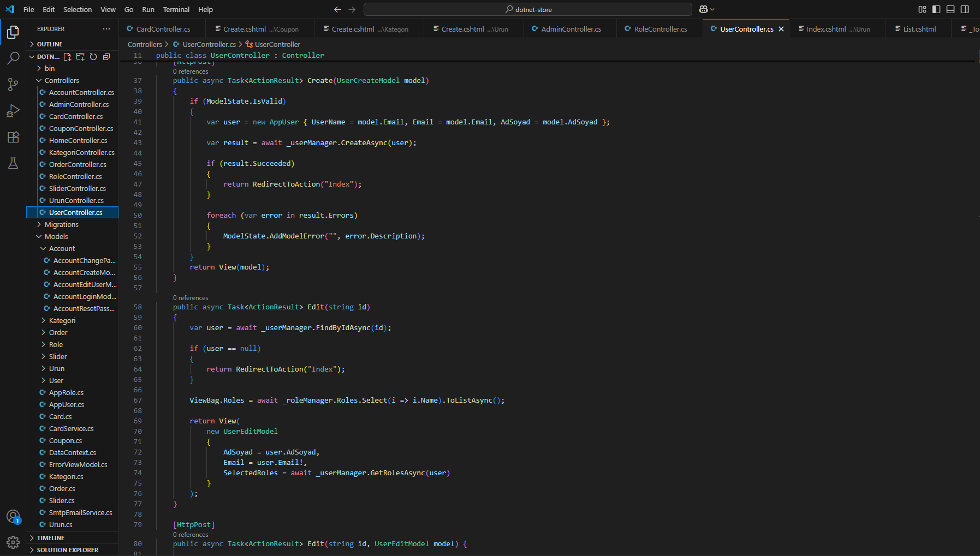980x556 pixels.
Task: Open Copilot dropdown arrow in title bar
Action: [712, 9]
